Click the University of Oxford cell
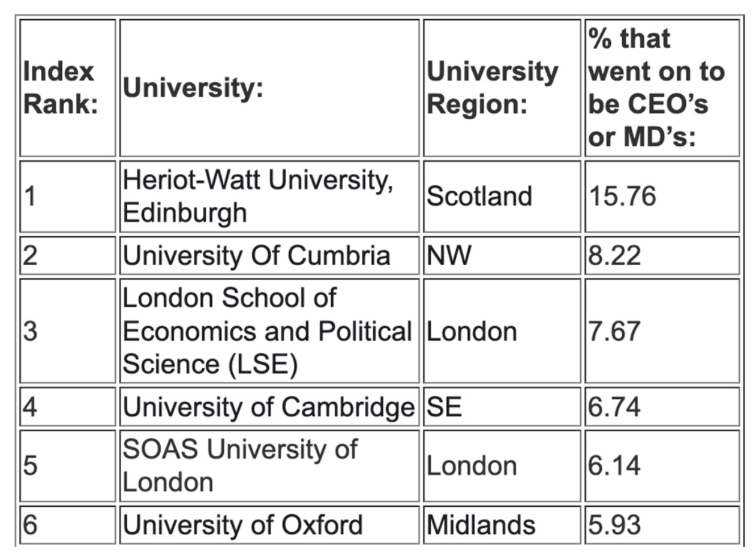756x559 pixels. [x=269, y=525]
